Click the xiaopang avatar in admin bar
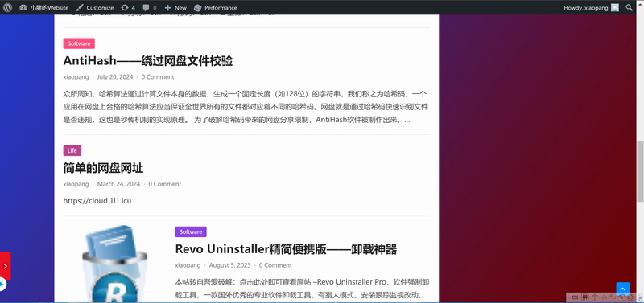644x303 pixels. pos(615,7)
